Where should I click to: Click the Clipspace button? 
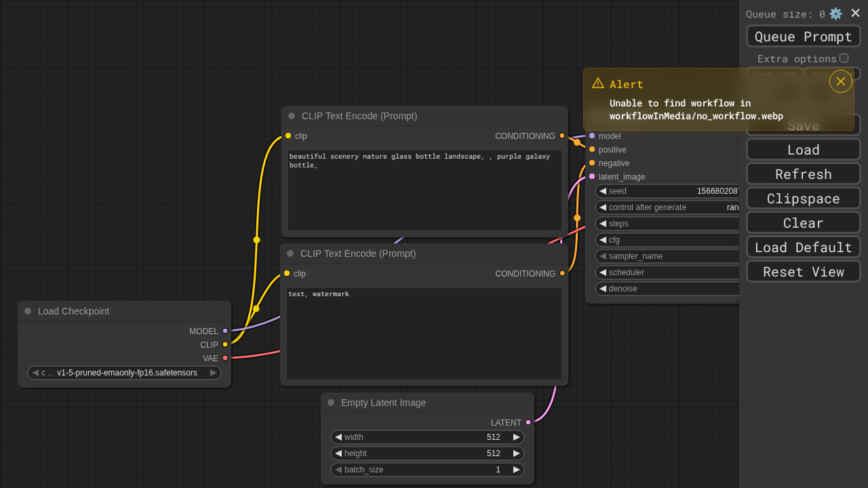[803, 199]
